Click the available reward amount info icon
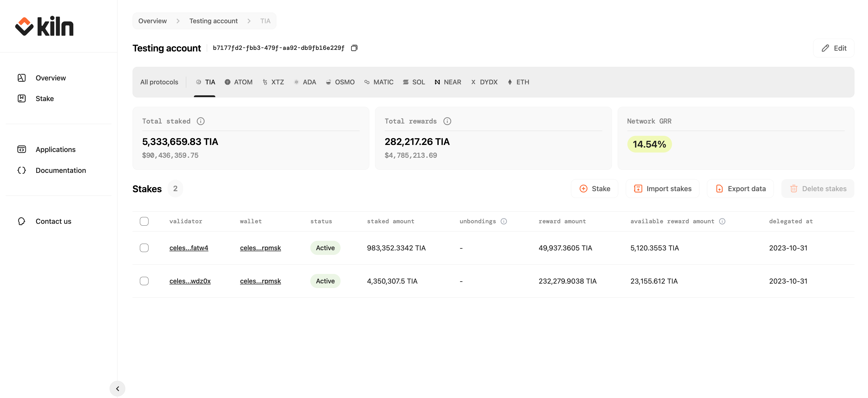868x398 pixels. 722,221
